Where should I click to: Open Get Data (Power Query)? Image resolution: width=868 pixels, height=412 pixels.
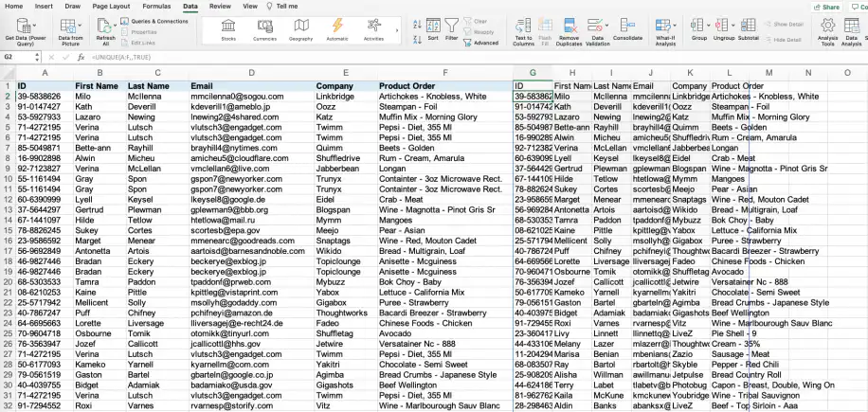coord(25,32)
